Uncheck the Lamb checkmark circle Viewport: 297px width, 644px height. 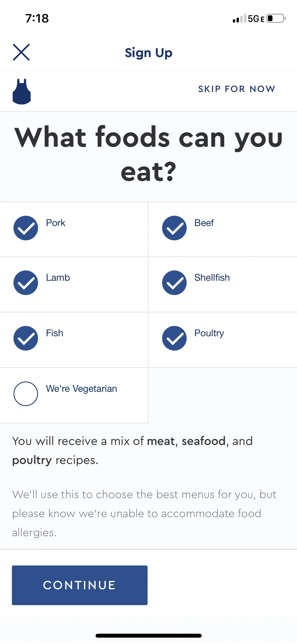(26, 283)
